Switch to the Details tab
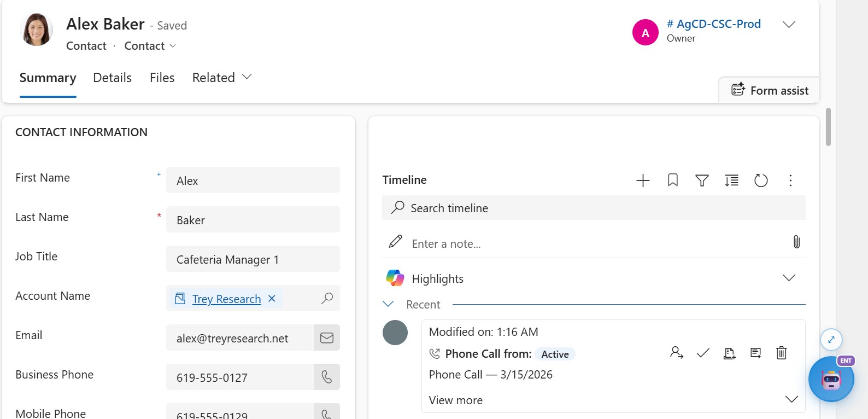Screen dimensions: 868x419 112,78
